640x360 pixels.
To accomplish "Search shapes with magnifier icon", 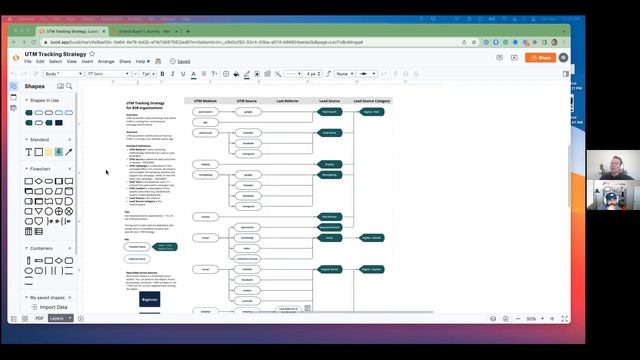I will coord(69,86).
